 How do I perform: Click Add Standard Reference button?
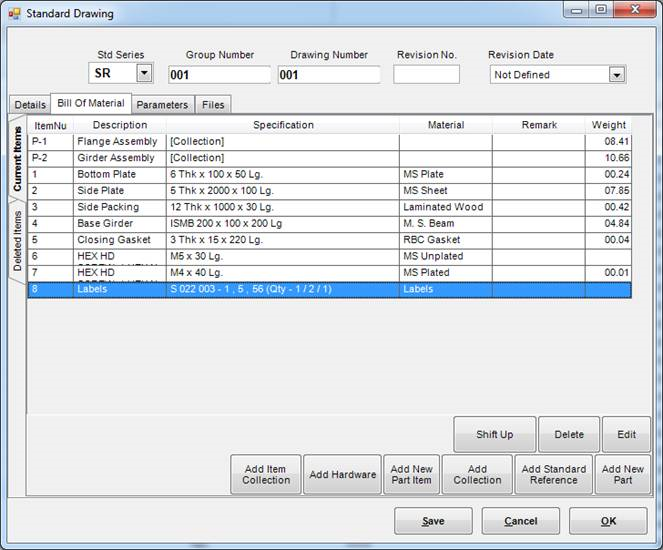pyautogui.click(x=553, y=474)
